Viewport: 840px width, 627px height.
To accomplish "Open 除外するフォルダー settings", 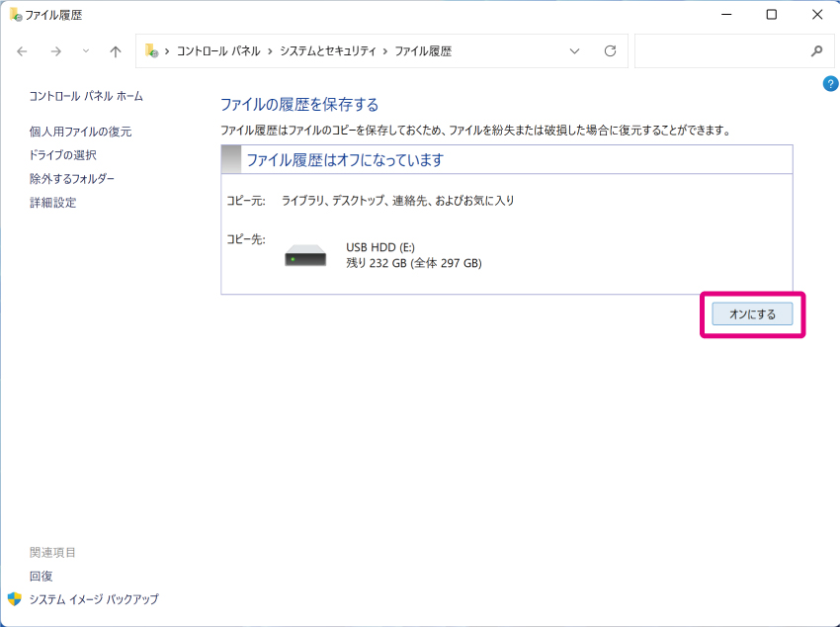I will (x=72, y=179).
